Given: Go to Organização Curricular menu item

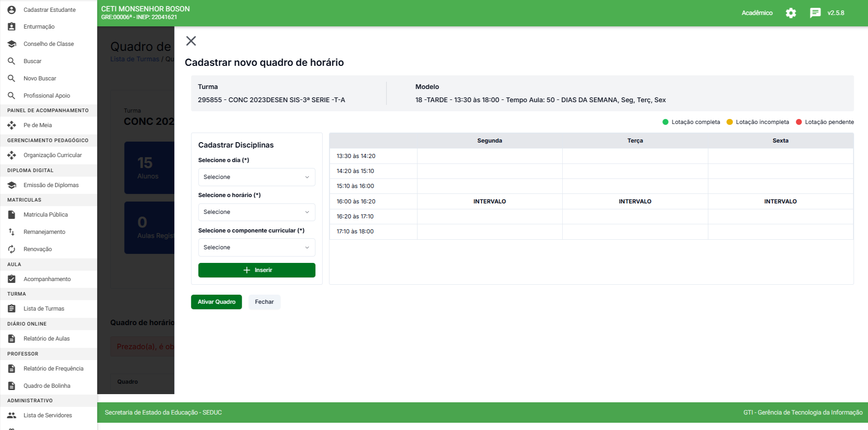Looking at the screenshot, I should tap(53, 155).
